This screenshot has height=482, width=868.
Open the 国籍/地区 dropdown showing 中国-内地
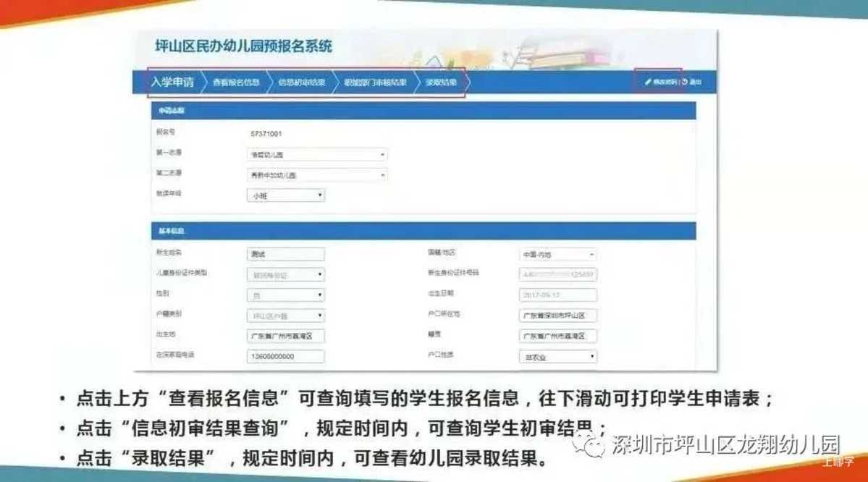pos(558,255)
